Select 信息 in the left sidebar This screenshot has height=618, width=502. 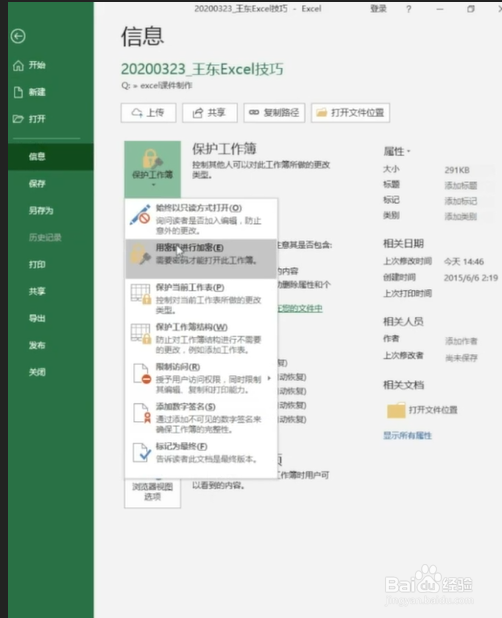click(x=51, y=156)
